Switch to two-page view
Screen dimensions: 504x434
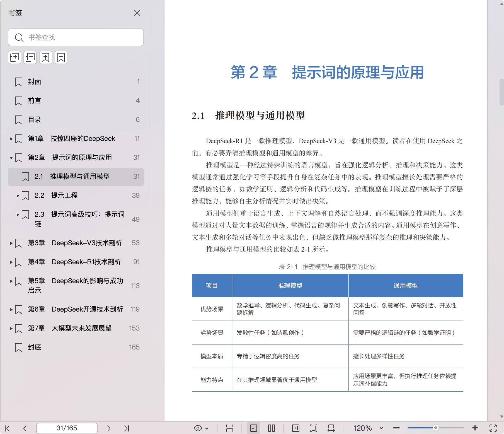coord(272,428)
